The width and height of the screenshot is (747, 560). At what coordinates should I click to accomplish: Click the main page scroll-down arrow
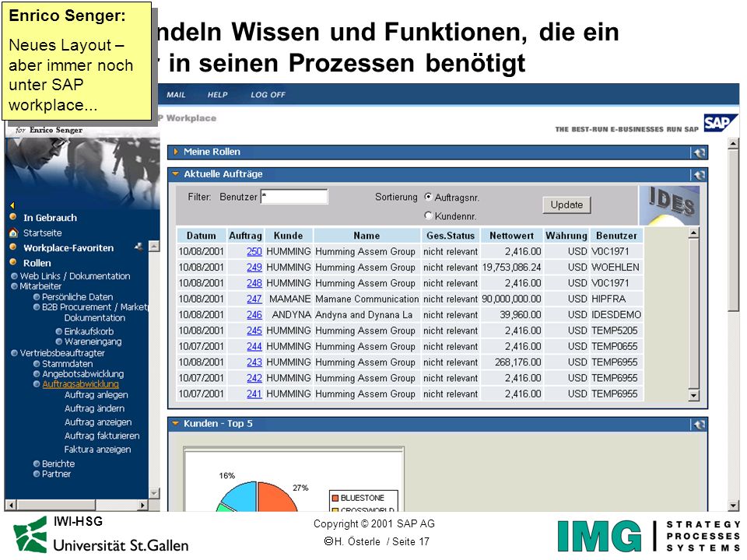(x=734, y=506)
